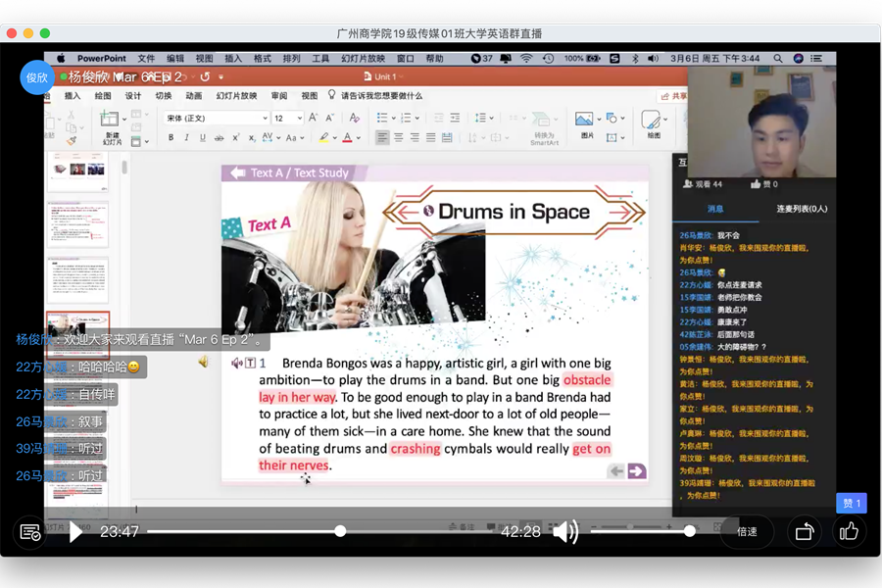Open the 工具 menu in menu bar
The height and width of the screenshot is (588, 882).
coord(320,59)
